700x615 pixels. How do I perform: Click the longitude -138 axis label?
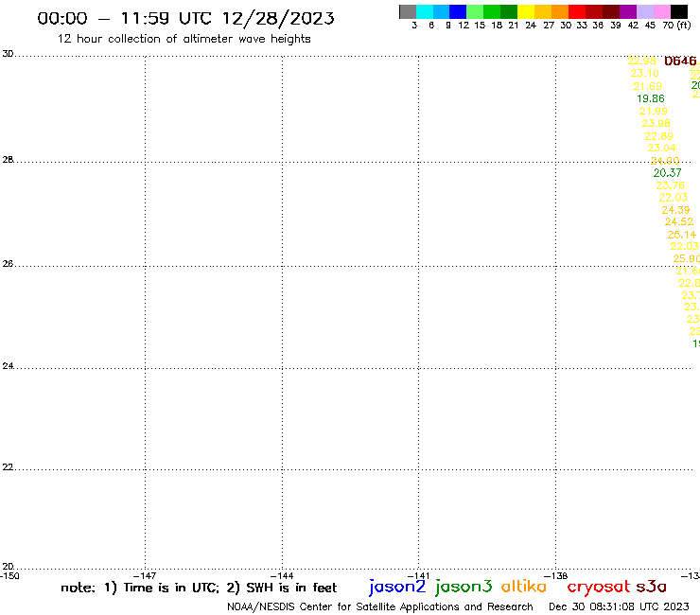[556, 575]
